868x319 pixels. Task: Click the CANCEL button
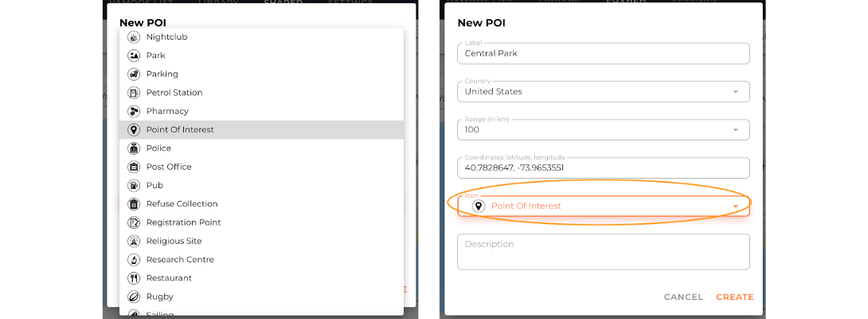click(683, 297)
